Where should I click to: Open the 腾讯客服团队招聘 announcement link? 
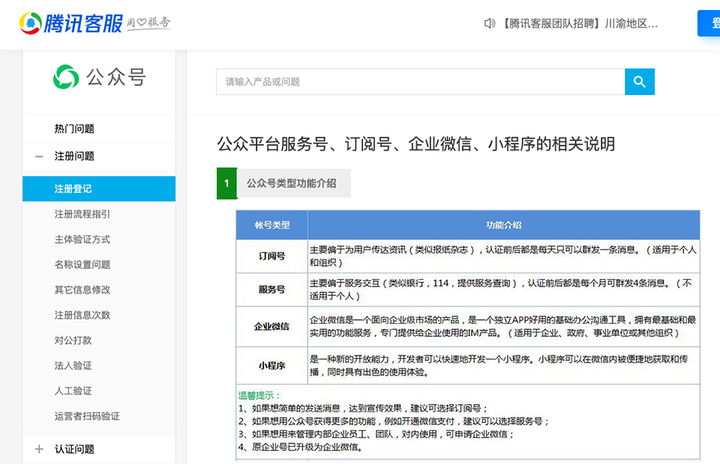tap(580, 23)
